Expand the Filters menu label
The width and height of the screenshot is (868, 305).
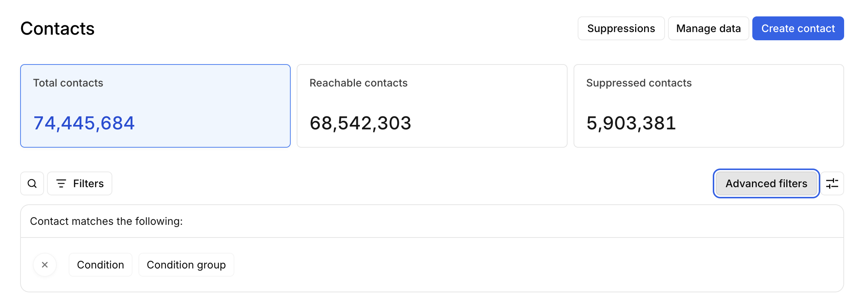[x=88, y=183]
